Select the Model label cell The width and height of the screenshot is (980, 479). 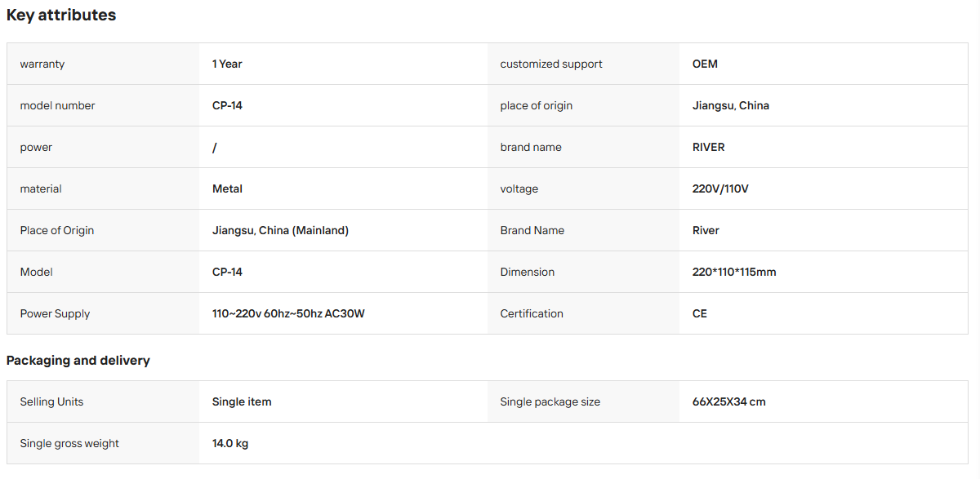pos(103,272)
